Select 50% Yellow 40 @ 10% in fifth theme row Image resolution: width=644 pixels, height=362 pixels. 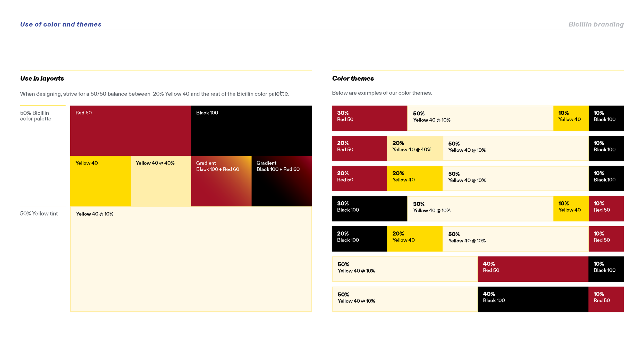tap(515, 239)
